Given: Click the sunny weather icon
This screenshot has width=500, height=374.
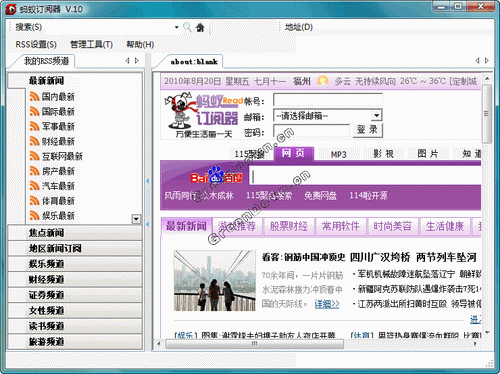Looking at the screenshot, I should coord(323,81).
